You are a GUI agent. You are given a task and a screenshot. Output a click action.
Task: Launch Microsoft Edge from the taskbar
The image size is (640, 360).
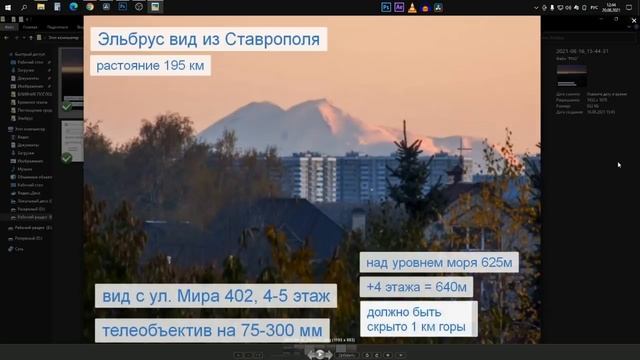pyautogui.click(x=73, y=7)
